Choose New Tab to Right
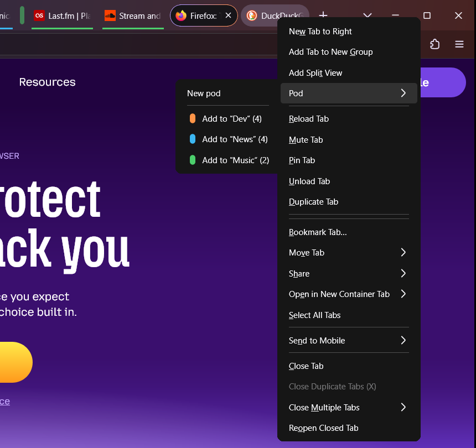The width and height of the screenshot is (476, 448). (349, 32)
